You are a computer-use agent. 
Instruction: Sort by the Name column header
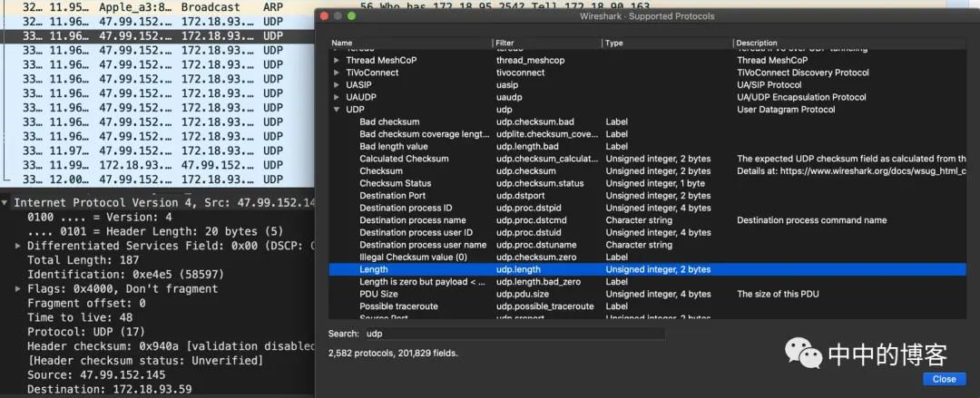410,44
